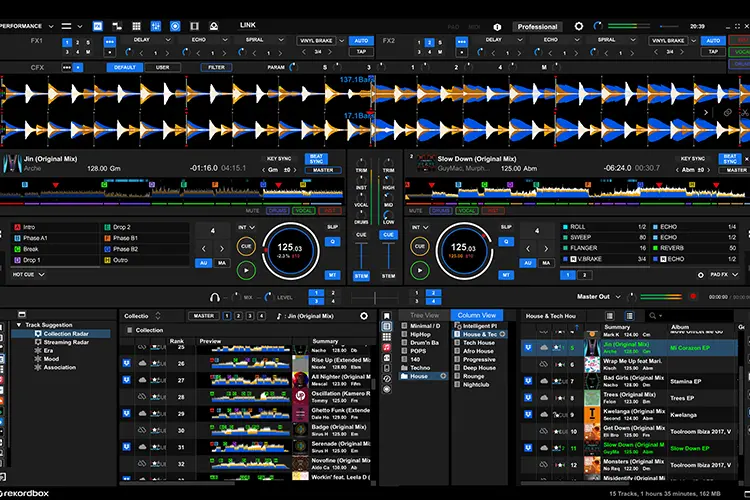
Task: Open the lighting panel icon
Action: pos(214,26)
